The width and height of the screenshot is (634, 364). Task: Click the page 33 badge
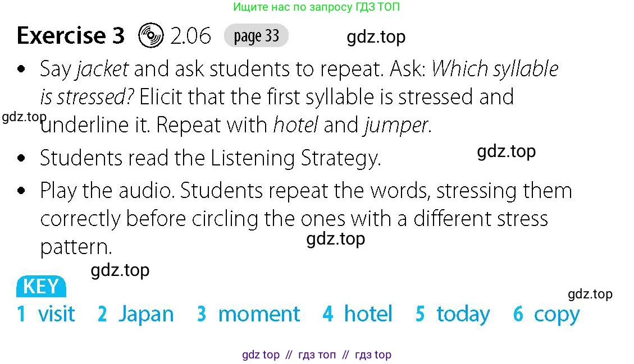pyautogui.click(x=256, y=35)
